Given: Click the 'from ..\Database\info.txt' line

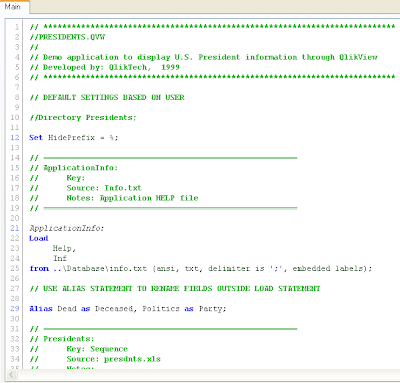Looking at the screenshot, I should point(201,269).
